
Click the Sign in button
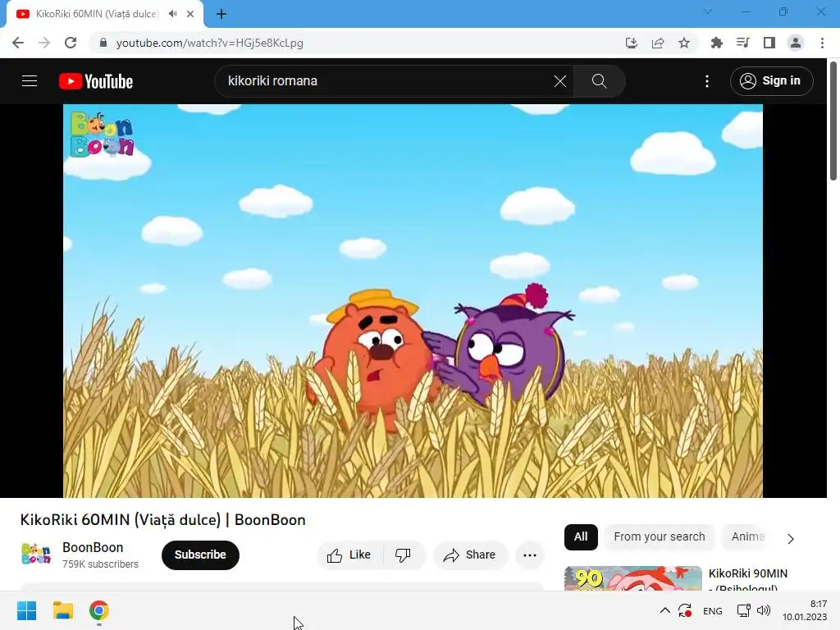[x=771, y=81]
